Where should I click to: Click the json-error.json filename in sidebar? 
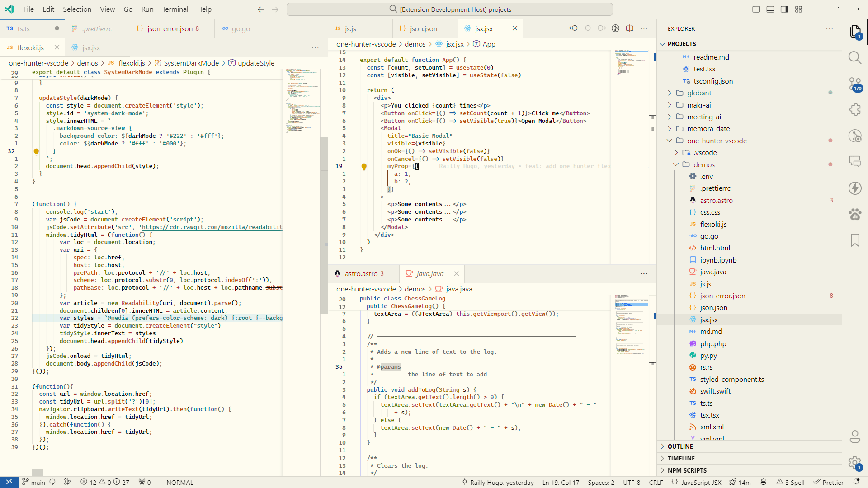click(x=722, y=296)
